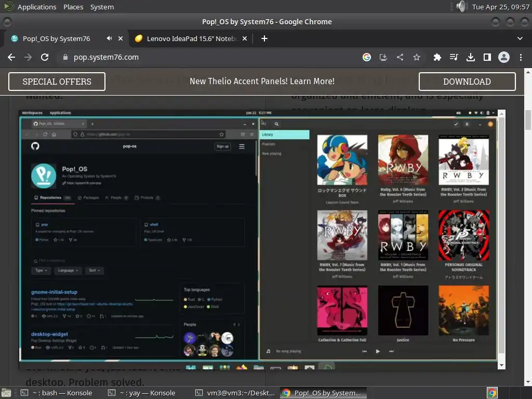Bookmark this page with star icon
The width and height of the screenshot is (532, 399).
[417, 57]
